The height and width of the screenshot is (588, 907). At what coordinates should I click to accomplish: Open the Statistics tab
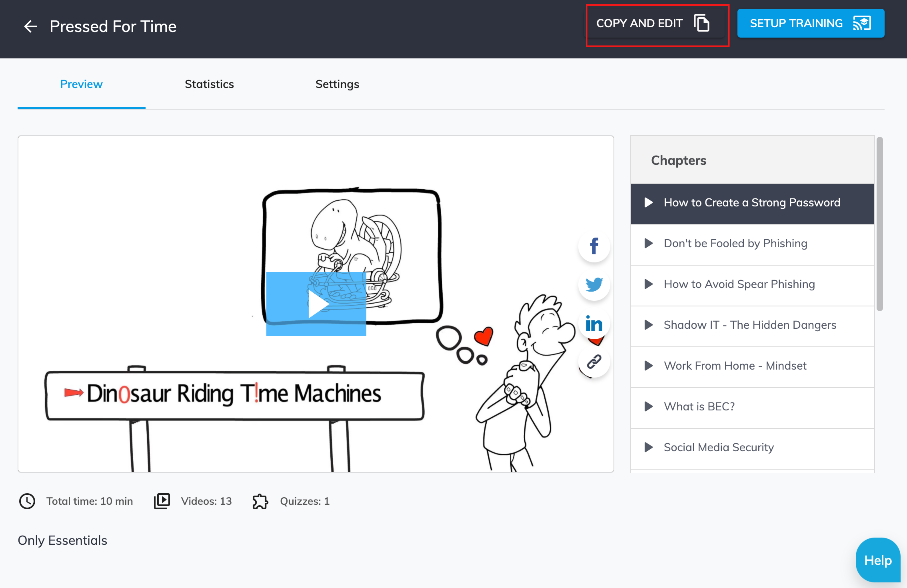[x=209, y=84]
